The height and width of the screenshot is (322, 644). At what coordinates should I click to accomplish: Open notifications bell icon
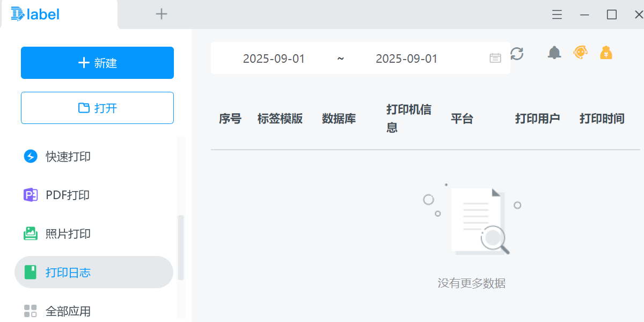tap(554, 53)
